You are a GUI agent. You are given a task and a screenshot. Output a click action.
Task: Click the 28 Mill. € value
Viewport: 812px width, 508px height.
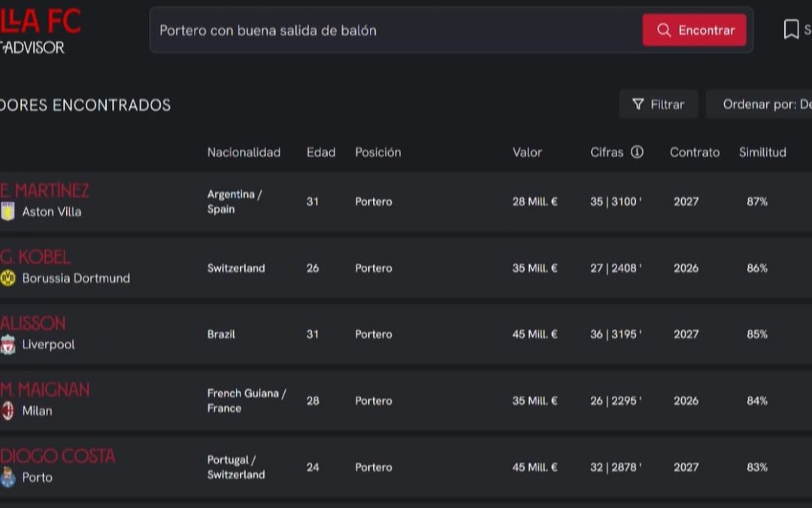(x=535, y=202)
